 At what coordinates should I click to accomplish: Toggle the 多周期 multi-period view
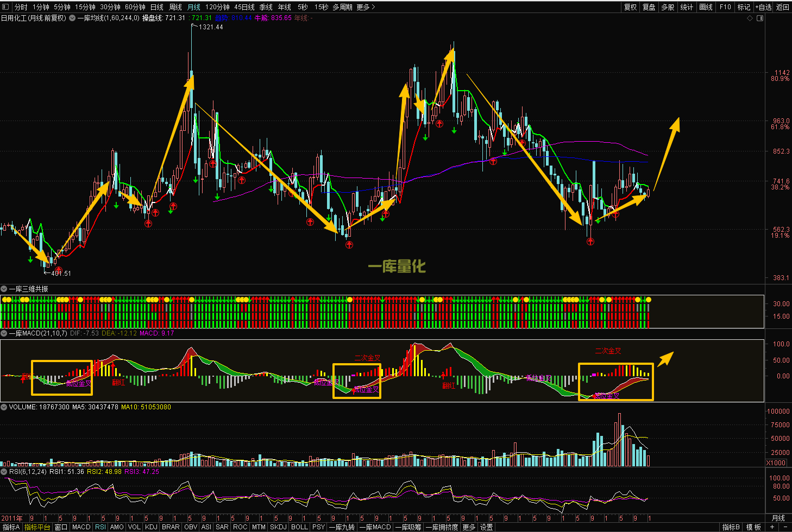tap(342, 7)
